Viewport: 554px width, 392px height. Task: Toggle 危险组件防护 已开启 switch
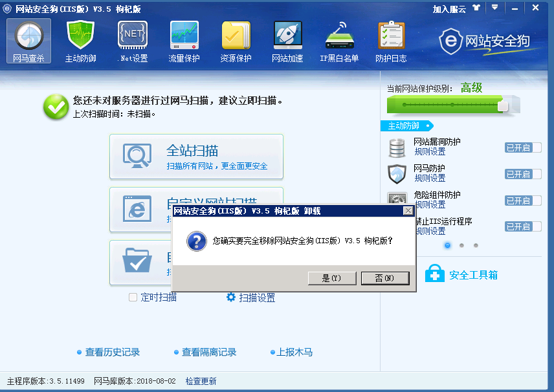click(523, 201)
